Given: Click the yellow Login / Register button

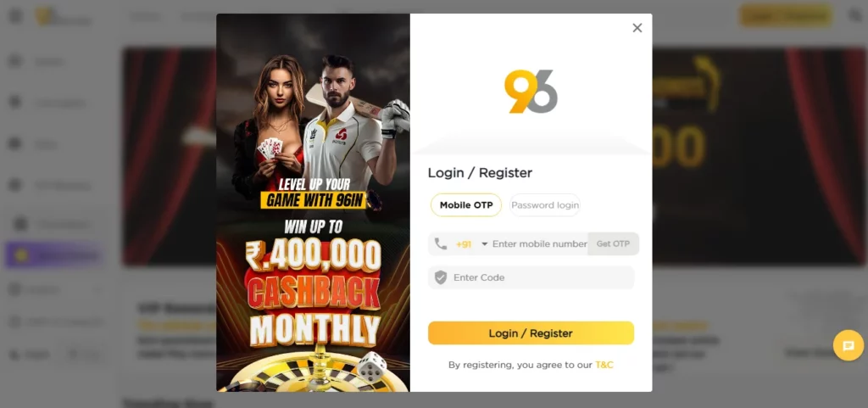Looking at the screenshot, I should [x=531, y=333].
